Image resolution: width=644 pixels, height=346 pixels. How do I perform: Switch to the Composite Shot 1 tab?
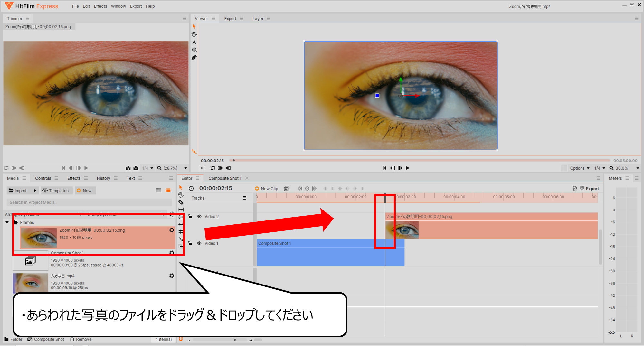(225, 178)
